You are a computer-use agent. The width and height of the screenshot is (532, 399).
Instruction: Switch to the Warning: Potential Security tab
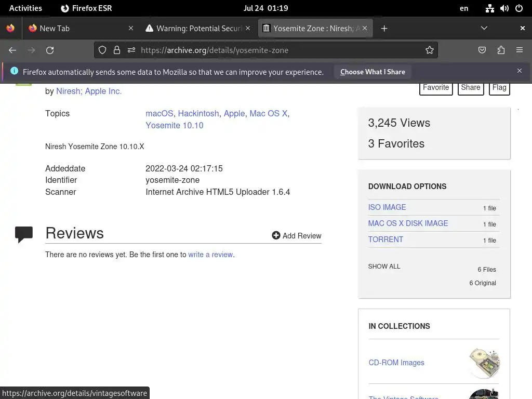click(198, 28)
